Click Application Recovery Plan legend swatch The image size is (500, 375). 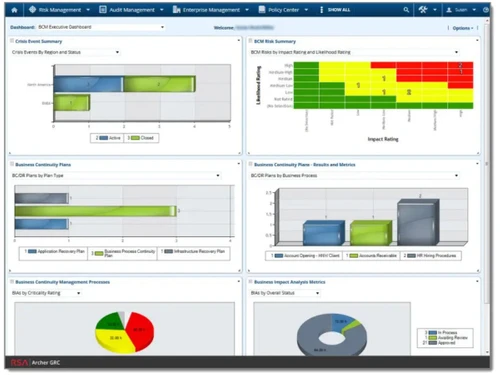[x=32, y=251]
